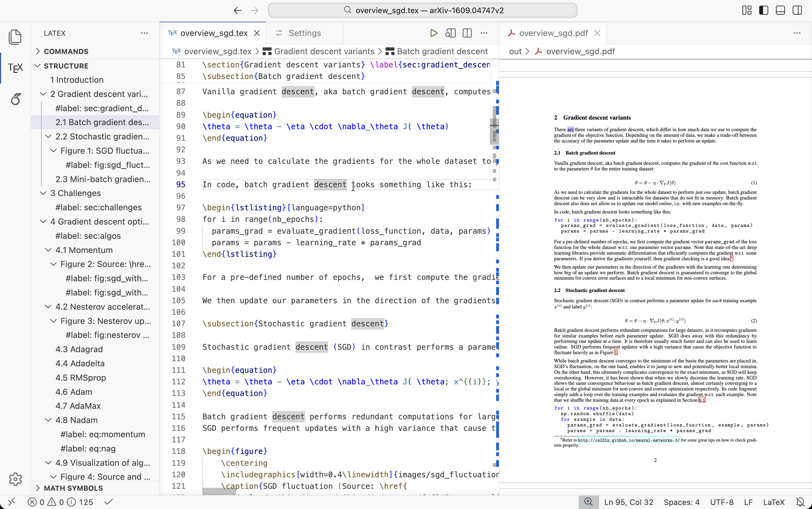This screenshot has width=812, height=509.
Task: Toggle the Primary Side Bar visibility
Action: click(x=764, y=10)
